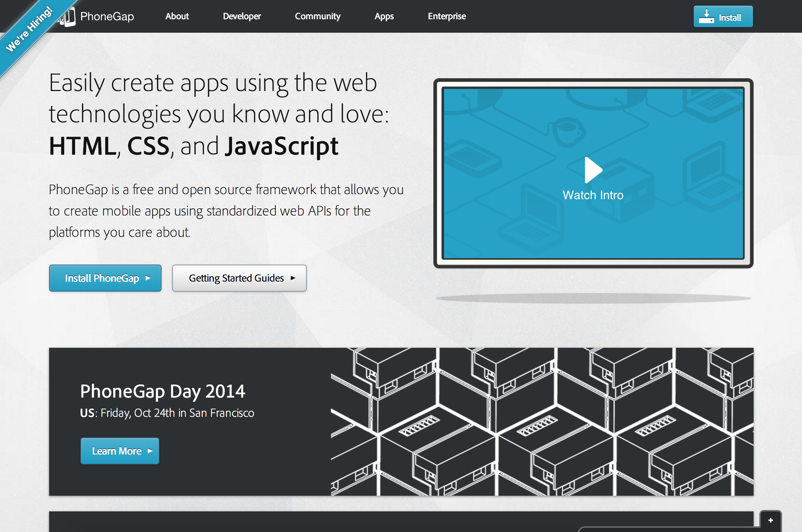Open the Getting Started Guides button

(239, 278)
